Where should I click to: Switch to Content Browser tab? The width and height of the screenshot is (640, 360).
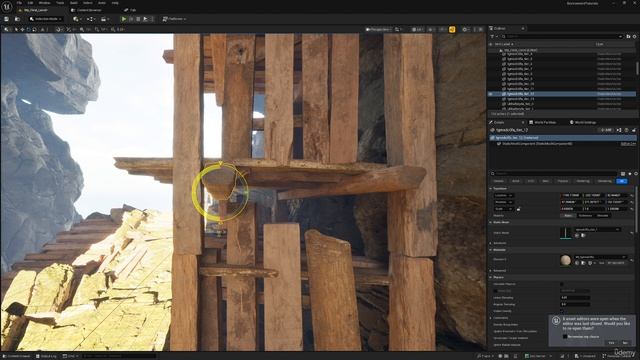[86, 10]
